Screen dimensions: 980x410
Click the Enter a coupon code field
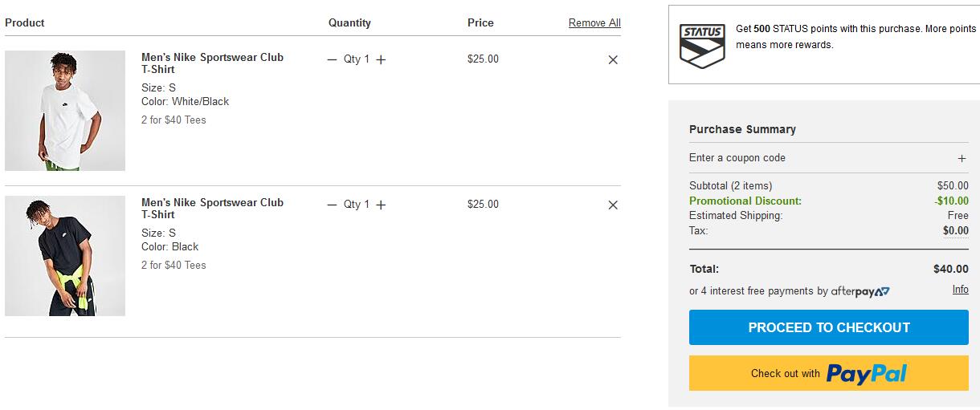[829, 158]
